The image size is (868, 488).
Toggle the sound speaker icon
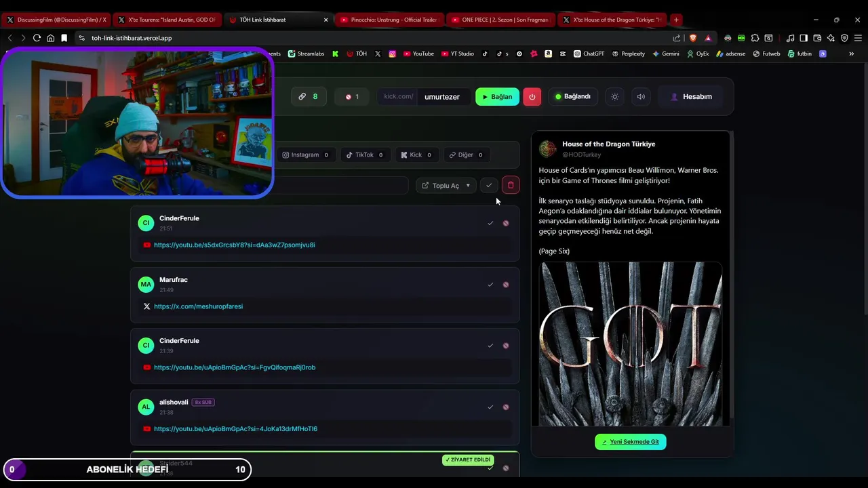(641, 97)
